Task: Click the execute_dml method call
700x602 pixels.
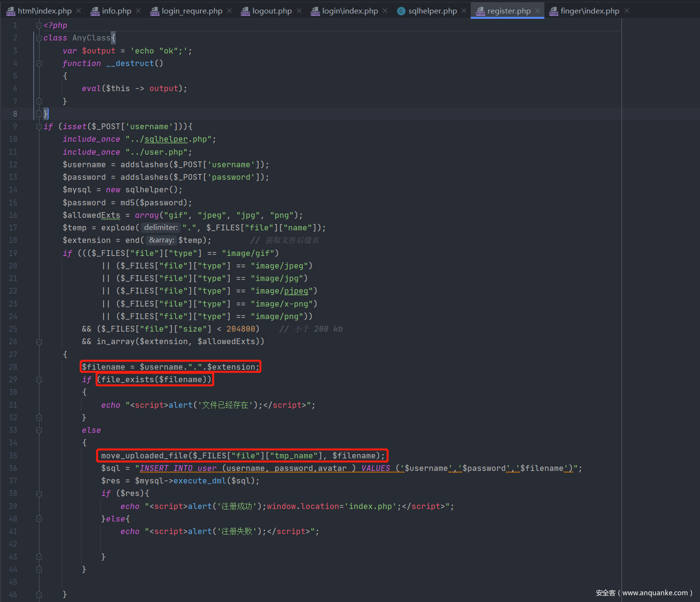Action: [200, 481]
